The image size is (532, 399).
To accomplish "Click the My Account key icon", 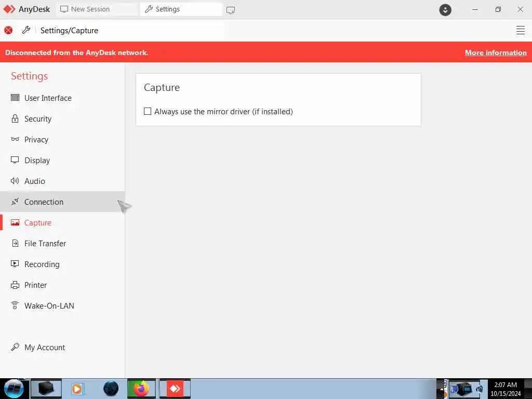I will click(x=15, y=347).
